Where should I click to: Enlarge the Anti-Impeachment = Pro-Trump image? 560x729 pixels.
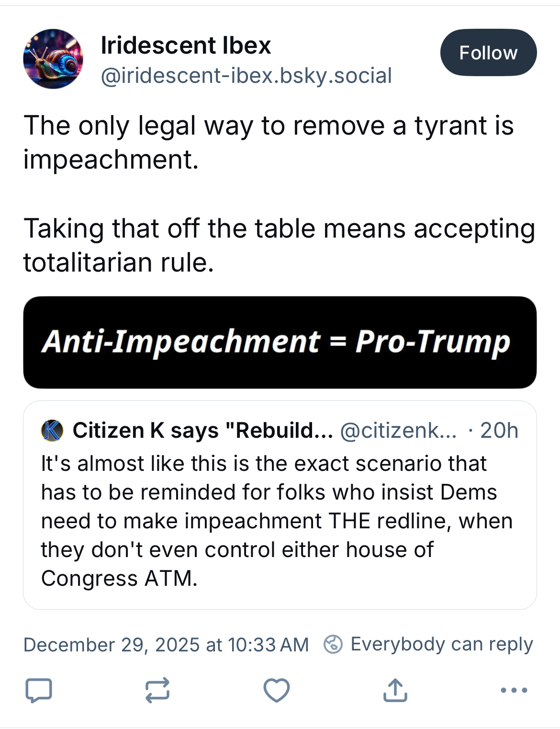(x=280, y=342)
